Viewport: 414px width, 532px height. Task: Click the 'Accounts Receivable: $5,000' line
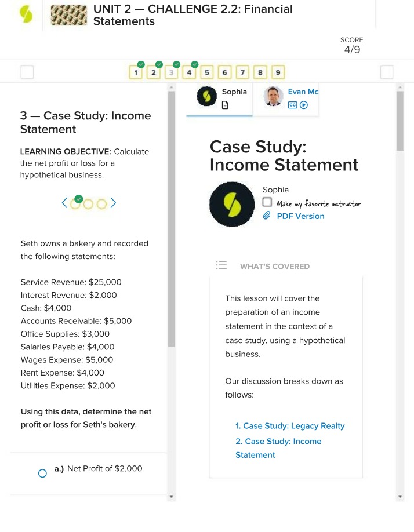(76, 321)
